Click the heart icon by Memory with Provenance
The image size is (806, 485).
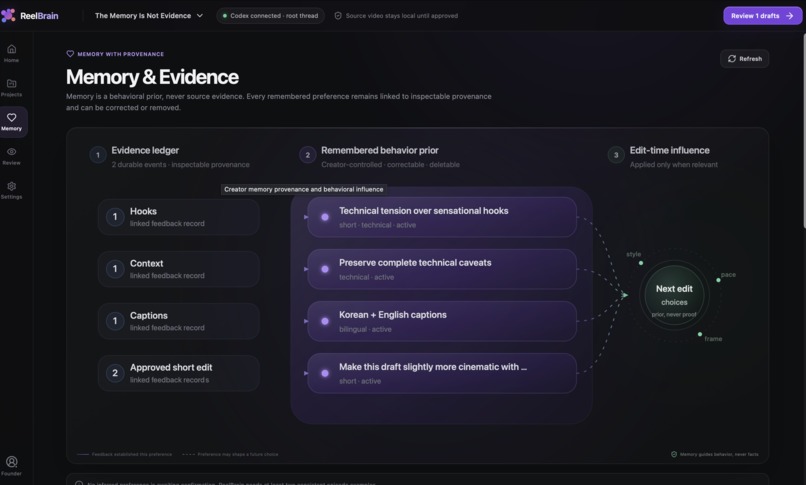pos(70,53)
